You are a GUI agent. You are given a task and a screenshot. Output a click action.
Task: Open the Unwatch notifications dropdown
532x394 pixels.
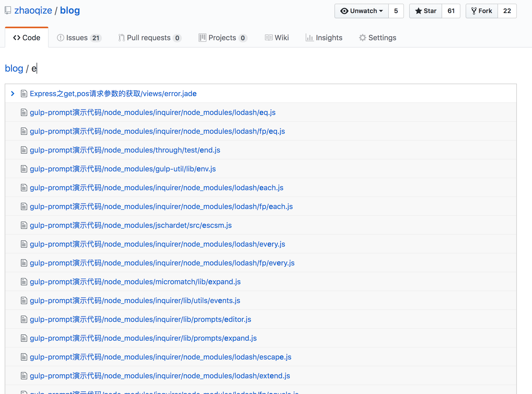pyautogui.click(x=362, y=11)
